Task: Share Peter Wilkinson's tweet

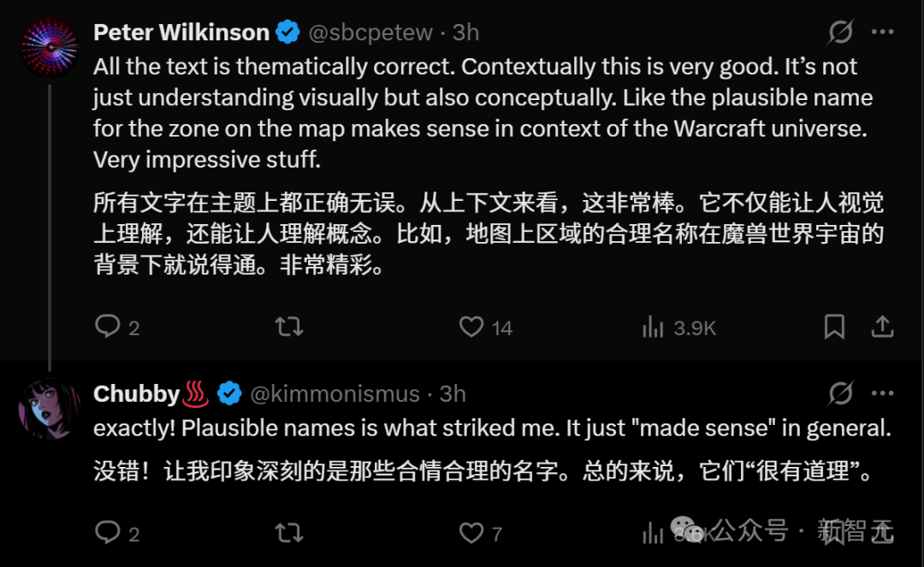Action: point(883,327)
